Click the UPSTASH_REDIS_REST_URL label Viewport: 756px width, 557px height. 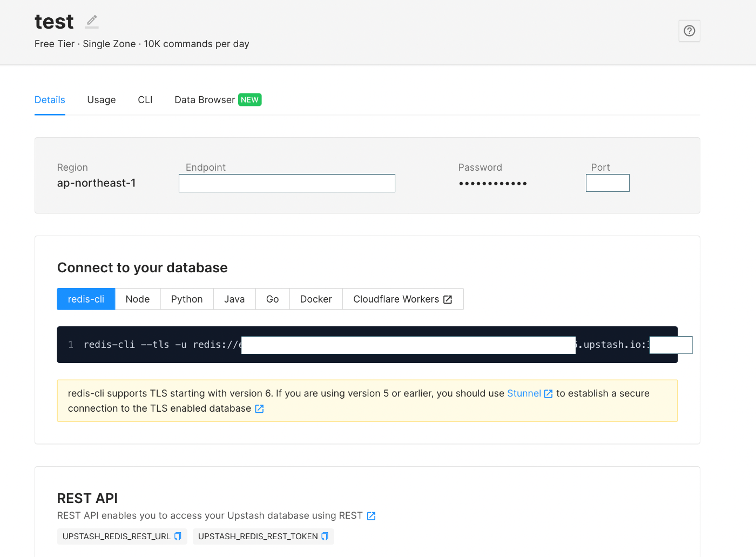click(117, 536)
